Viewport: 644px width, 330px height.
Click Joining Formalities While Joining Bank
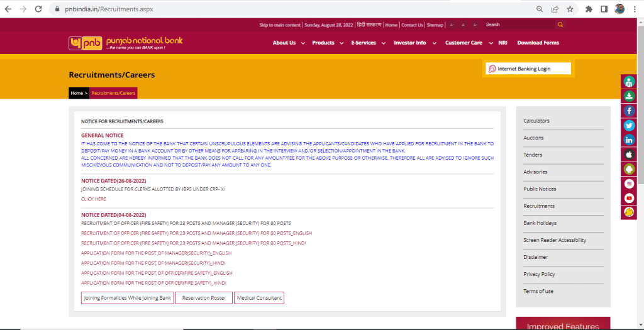128,298
